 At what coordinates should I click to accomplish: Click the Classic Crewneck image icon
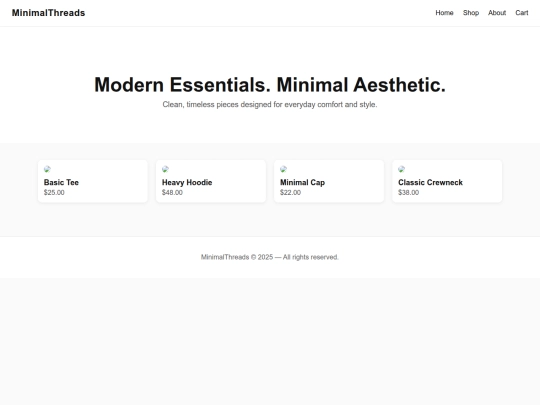[402, 169]
